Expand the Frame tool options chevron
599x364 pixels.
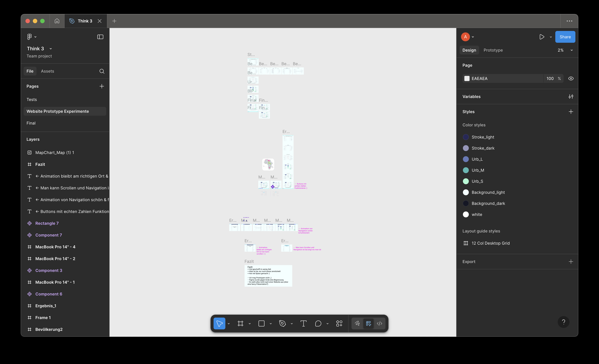tap(249, 323)
